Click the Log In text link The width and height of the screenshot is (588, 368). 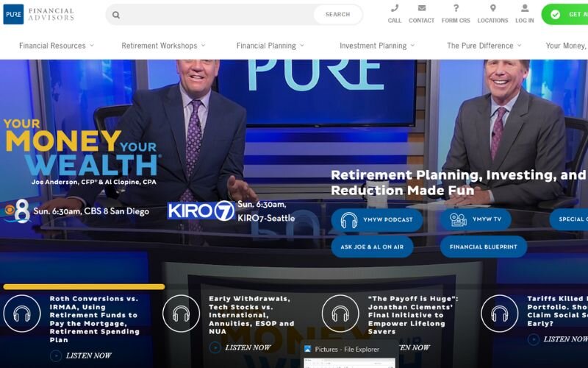click(525, 21)
